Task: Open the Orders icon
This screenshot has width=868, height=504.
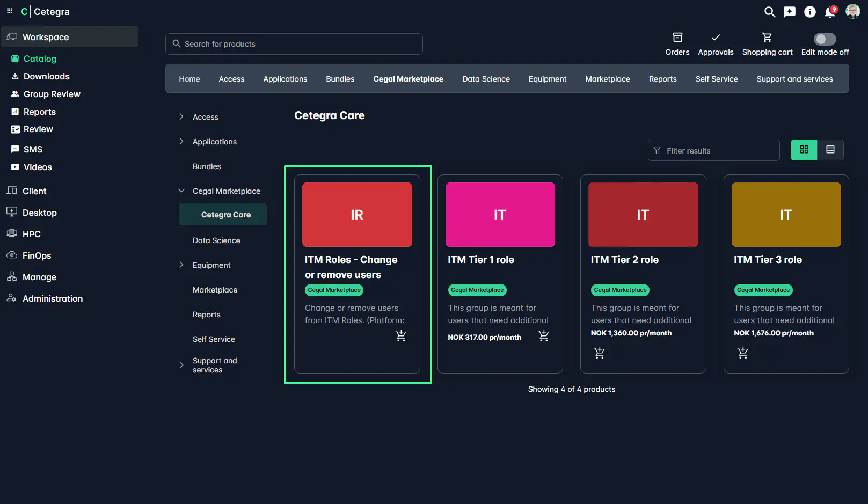Action: [x=677, y=43]
